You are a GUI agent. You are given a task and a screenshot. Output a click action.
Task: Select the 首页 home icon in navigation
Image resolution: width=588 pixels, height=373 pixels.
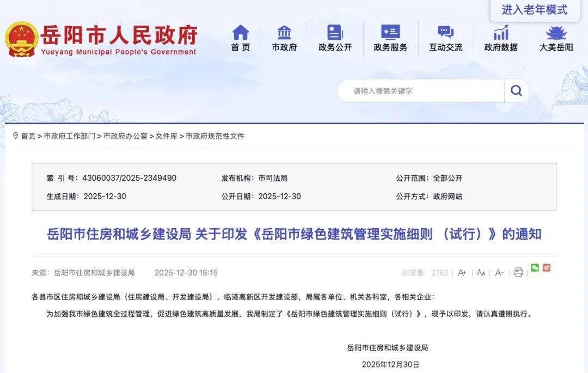tap(241, 33)
